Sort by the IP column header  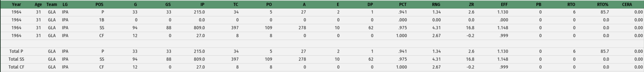(x=202, y=4)
